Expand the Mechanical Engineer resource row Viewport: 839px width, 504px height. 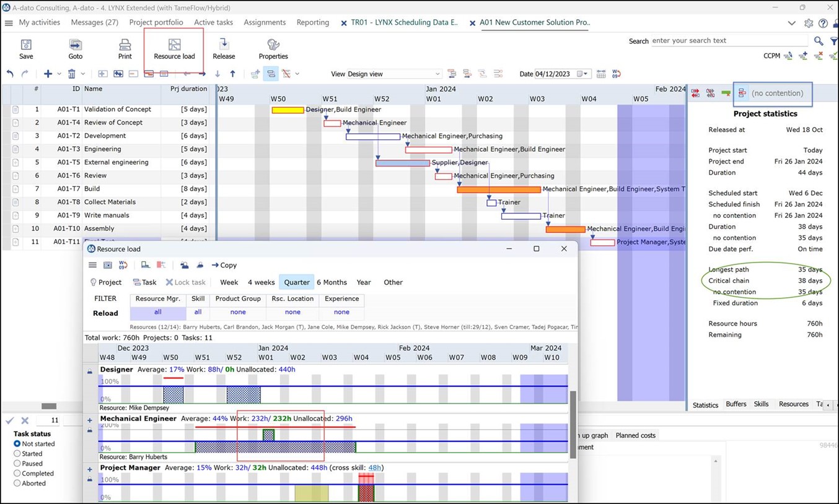tap(90, 420)
